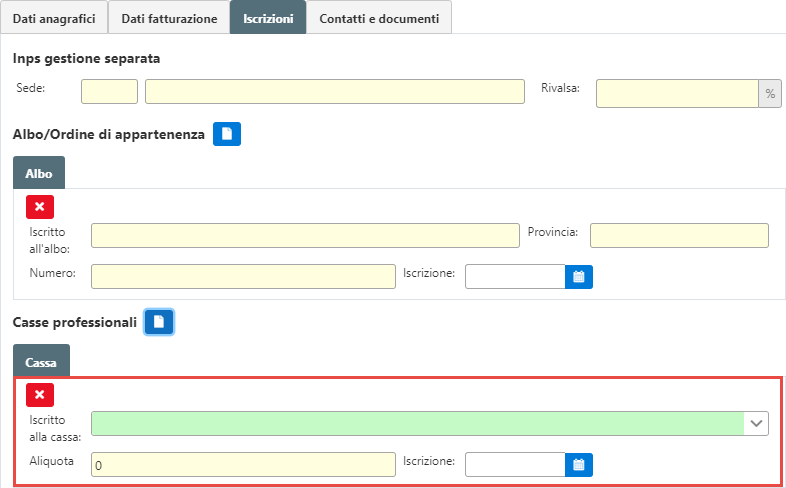The width and height of the screenshot is (786, 488).
Task: Select the Albo sub-tab
Action: point(39,173)
